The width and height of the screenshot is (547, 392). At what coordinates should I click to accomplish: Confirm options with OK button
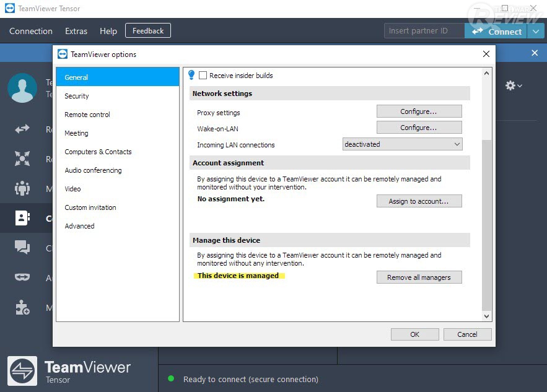415,334
